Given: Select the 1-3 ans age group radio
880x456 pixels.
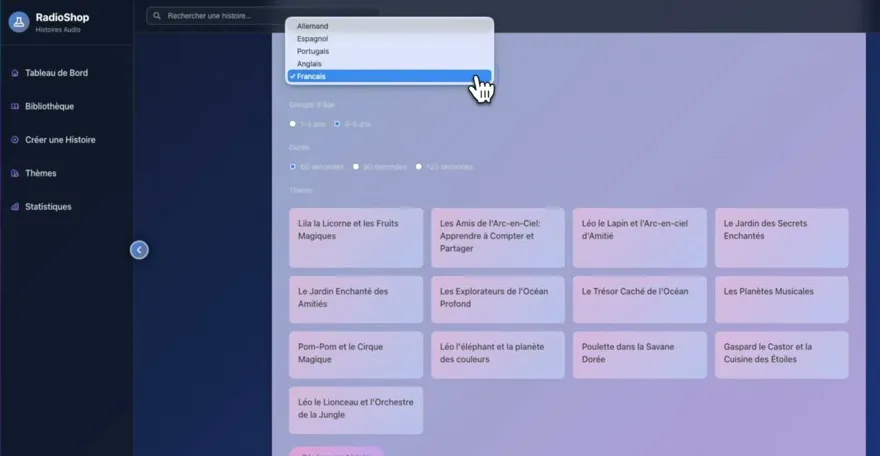Looking at the screenshot, I should [x=292, y=124].
